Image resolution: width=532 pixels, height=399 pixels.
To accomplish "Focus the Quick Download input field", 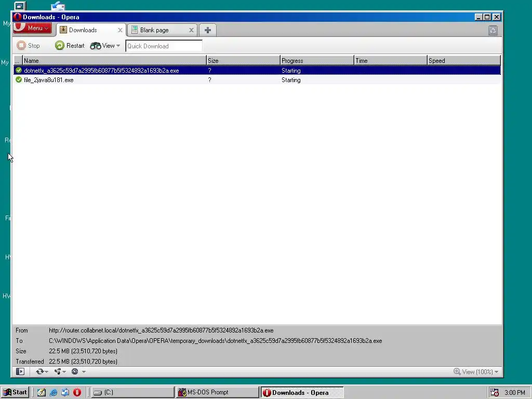I will coord(164,46).
